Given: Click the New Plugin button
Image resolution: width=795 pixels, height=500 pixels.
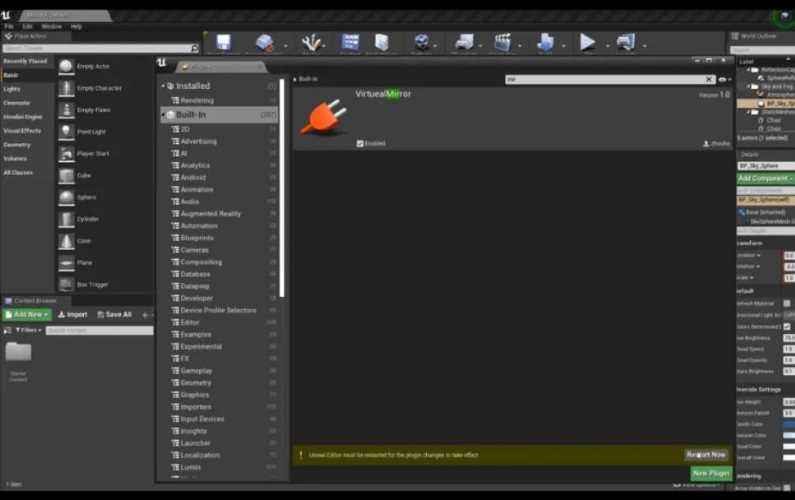Looking at the screenshot, I should coord(711,473).
